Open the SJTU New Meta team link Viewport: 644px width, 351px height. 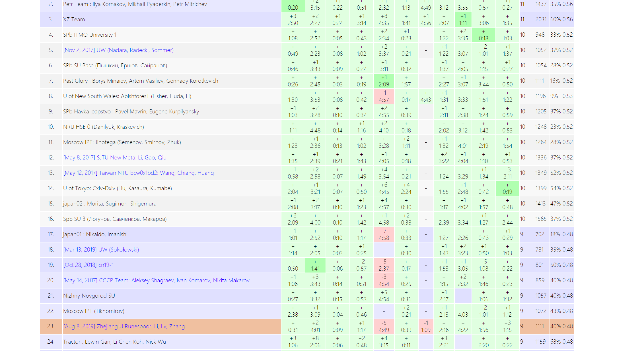tap(115, 158)
